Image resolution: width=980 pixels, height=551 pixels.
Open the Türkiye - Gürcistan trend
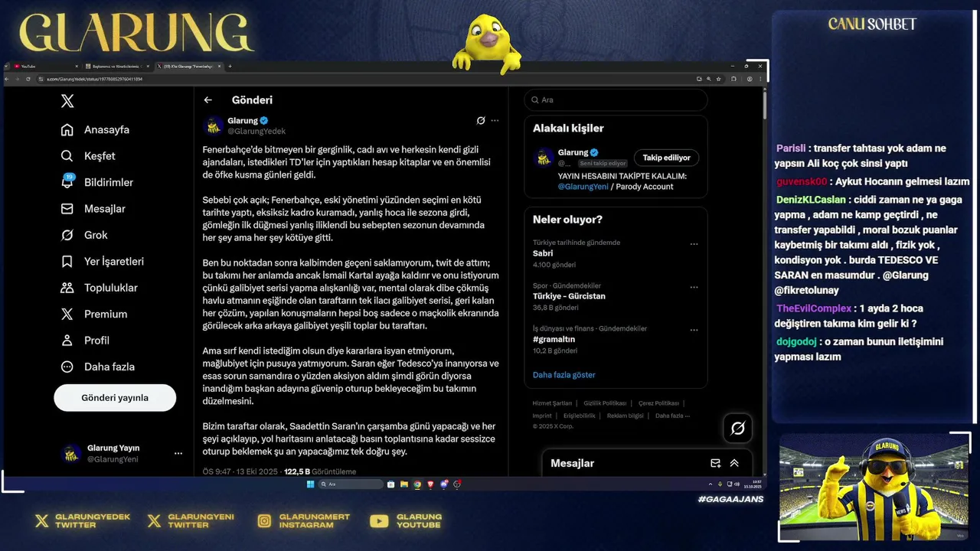[x=569, y=296]
